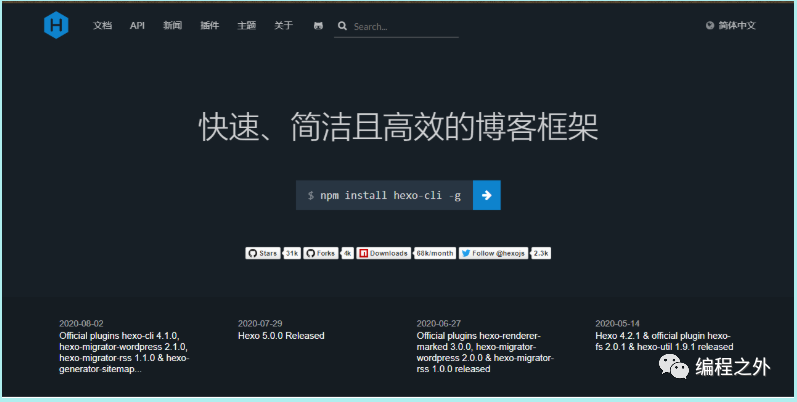The image size is (797, 402).
Task: Open the 简体中文 language selector
Action: click(731, 25)
